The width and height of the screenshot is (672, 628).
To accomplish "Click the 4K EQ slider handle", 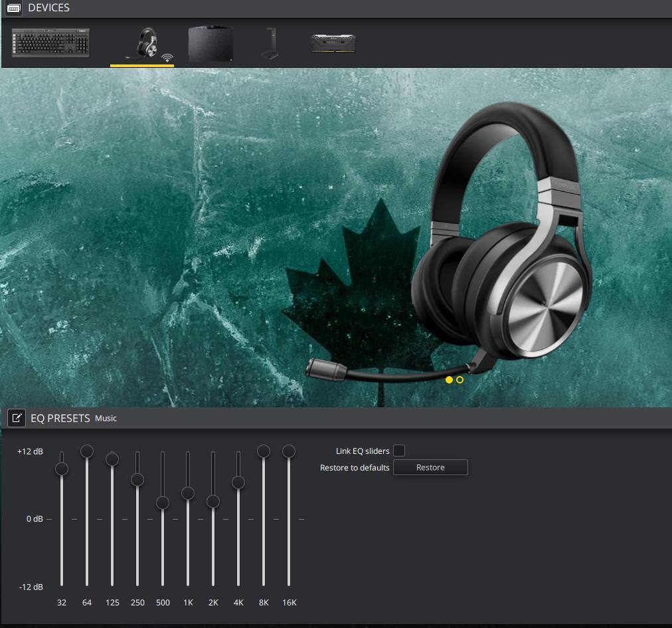I will [238, 482].
